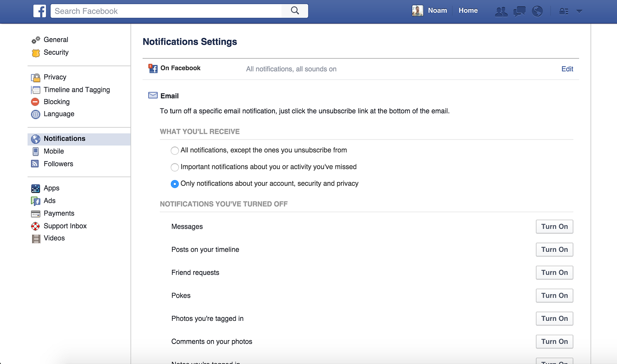Click the Home link in top bar

click(x=468, y=10)
